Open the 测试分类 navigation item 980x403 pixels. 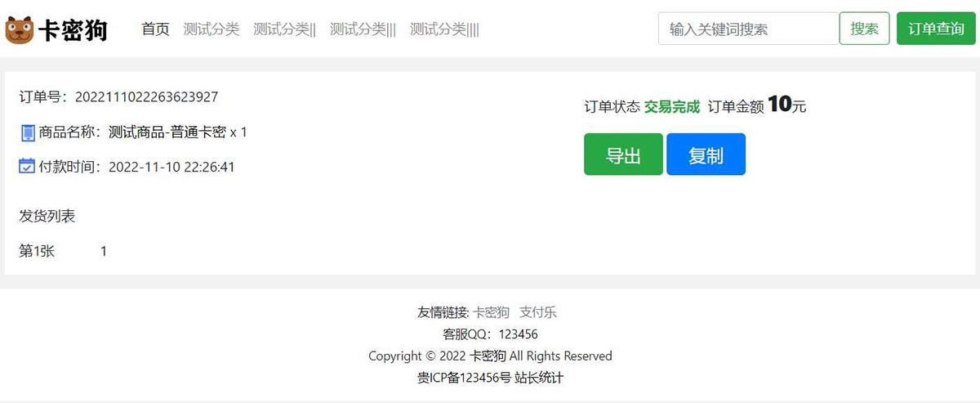point(212,29)
